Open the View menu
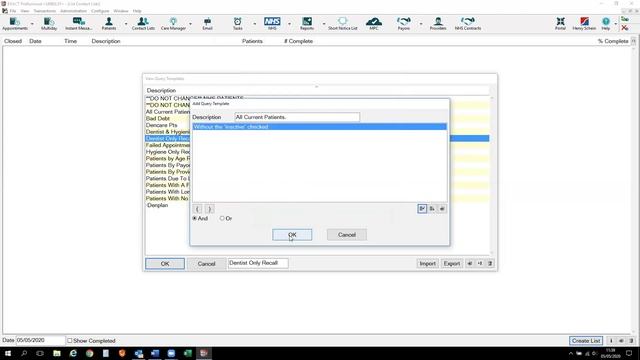Screen dimensions: 640x360 25,11
